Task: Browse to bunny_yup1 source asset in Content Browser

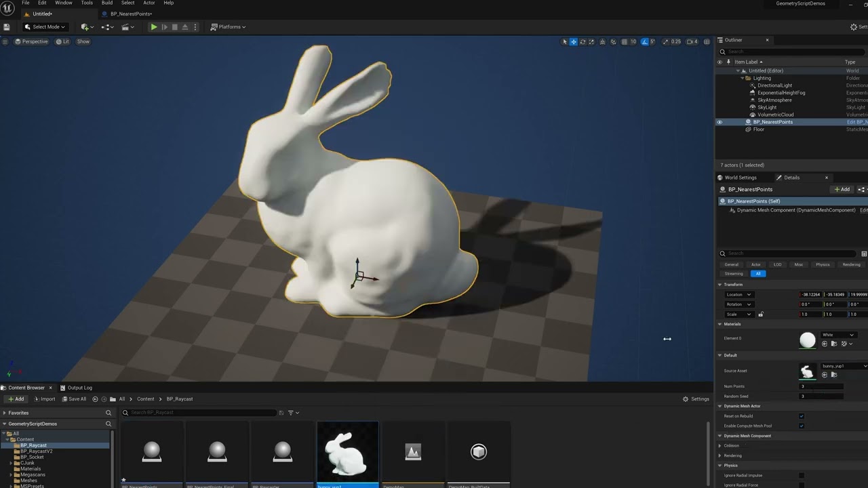Action: [x=834, y=374]
